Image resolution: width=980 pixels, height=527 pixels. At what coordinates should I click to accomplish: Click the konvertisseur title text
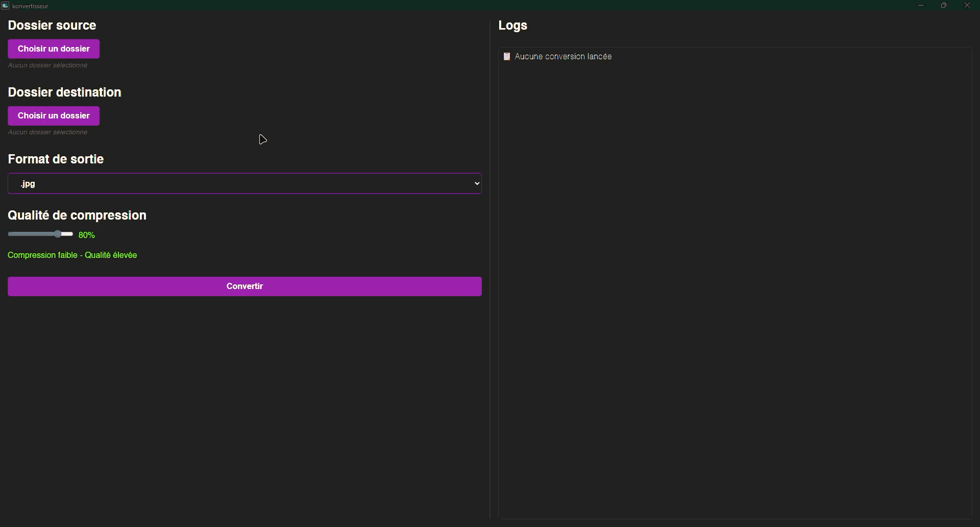pos(30,6)
